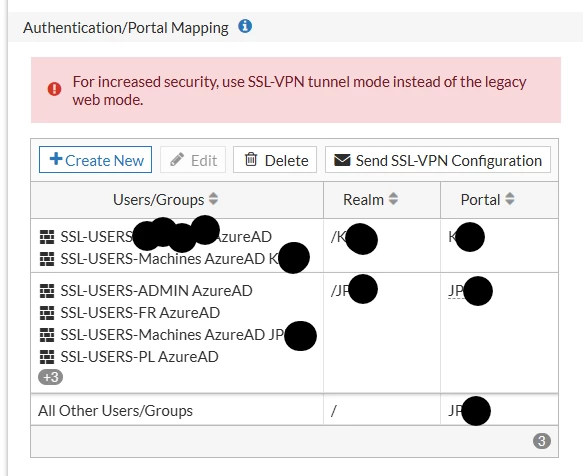Open the JP portal link in second row
This screenshot has width=583, height=476.
[470, 291]
